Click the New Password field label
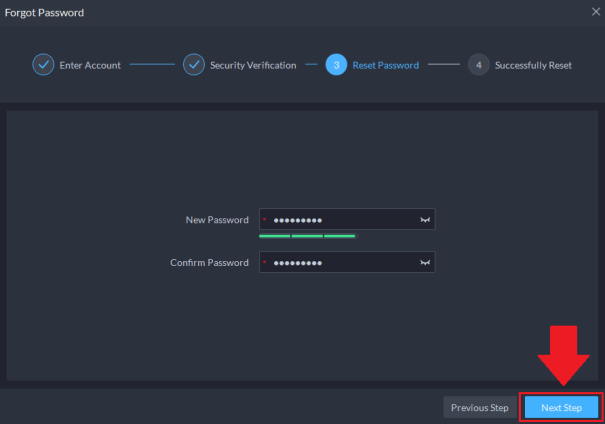 [x=217, y=220]
